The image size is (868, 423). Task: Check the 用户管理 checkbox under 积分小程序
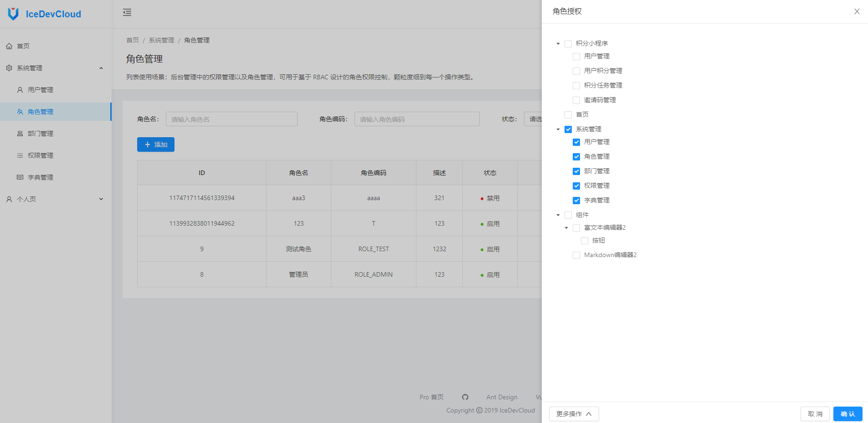point(576,57)
